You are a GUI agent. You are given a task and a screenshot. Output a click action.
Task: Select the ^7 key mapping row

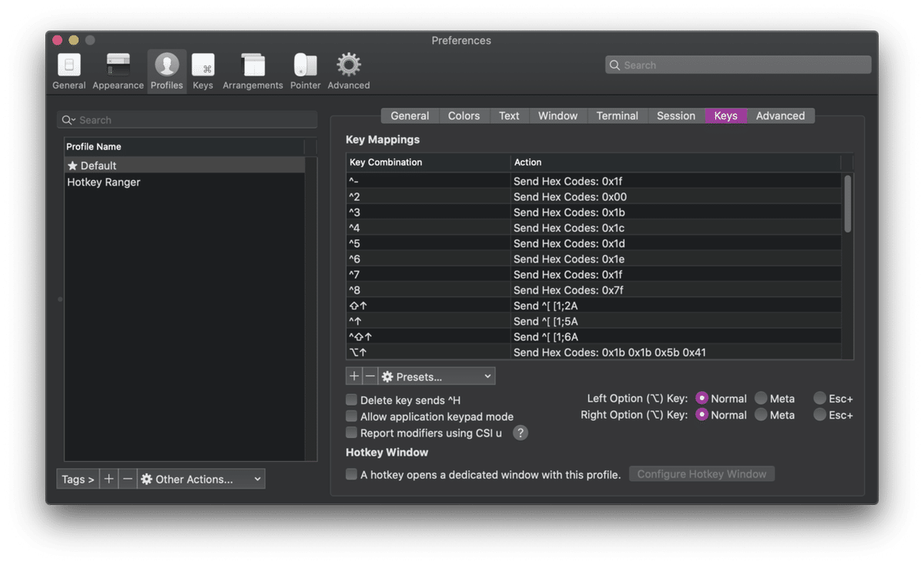594,274
